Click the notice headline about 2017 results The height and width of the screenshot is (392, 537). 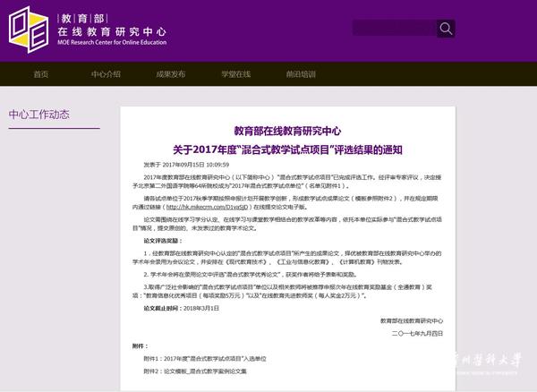288,149
